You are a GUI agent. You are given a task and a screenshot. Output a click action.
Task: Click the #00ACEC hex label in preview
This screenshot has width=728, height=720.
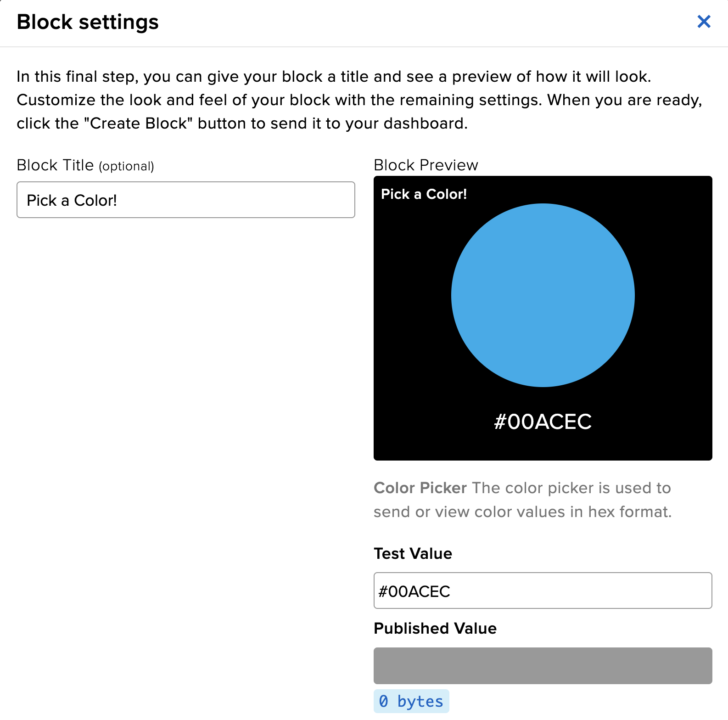click(543, 422)
